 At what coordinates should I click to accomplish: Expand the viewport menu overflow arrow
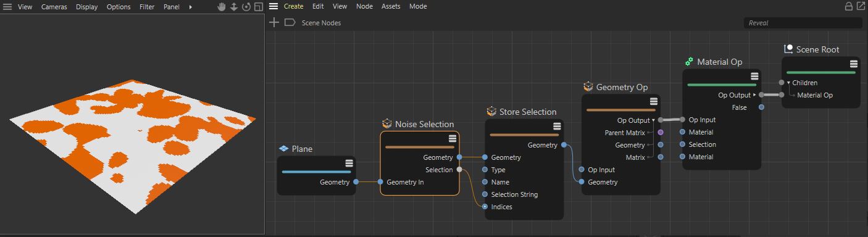190,7
